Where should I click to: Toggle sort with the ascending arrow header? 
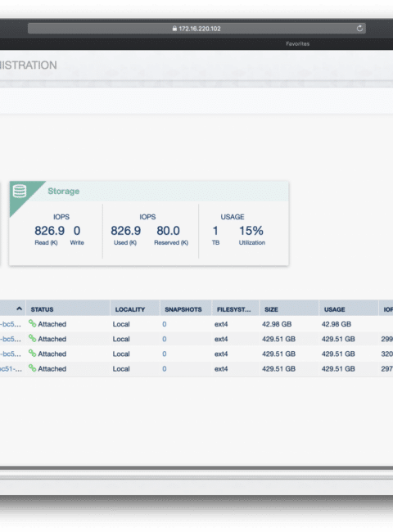click(19, 309)
